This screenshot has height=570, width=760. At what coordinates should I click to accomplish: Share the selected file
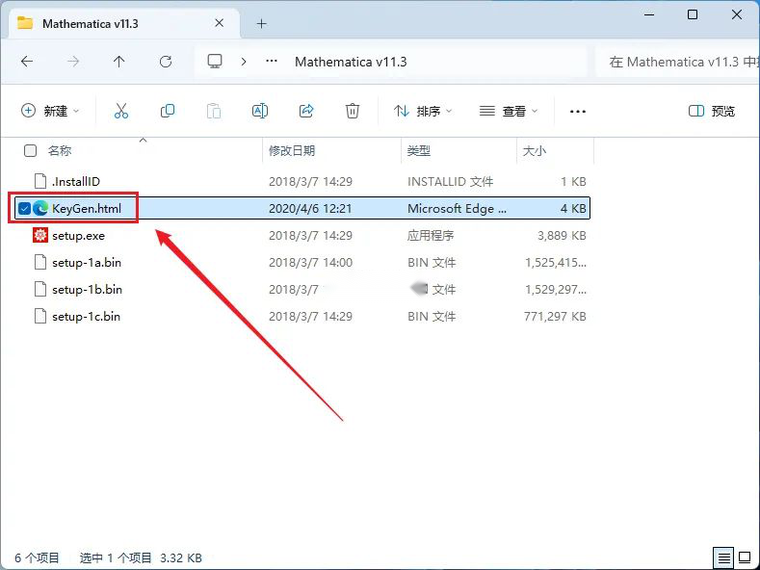(306, 111)
